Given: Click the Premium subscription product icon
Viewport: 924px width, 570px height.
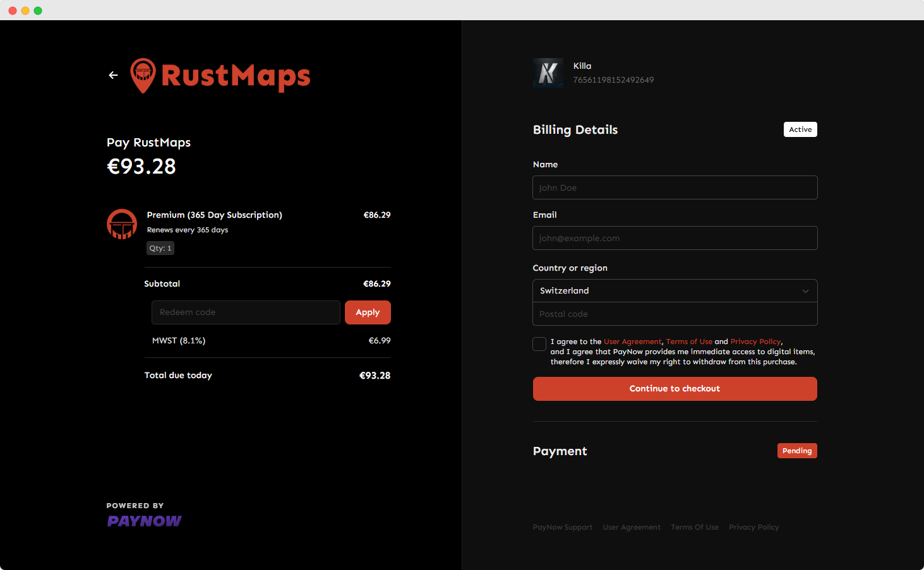Looking at the screenshot, I should [122, 224].
